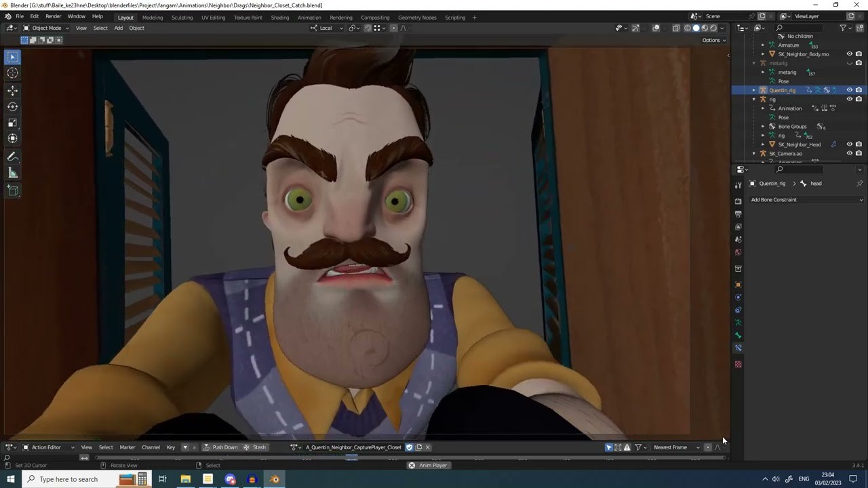Toggle fake user shield on action
Image resolution: width=868 pixels, height=488 pixels.
click(x=409, y=447)
